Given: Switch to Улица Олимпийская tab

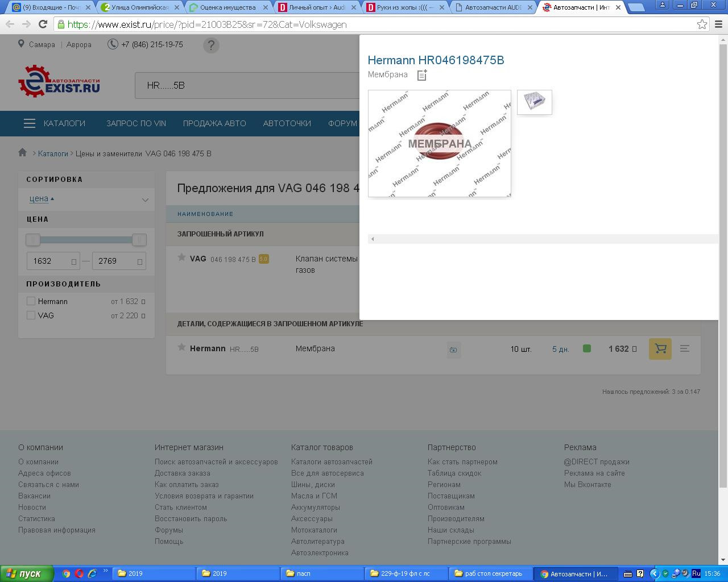Looking at the screenshot, I should (x=141, y=7).
